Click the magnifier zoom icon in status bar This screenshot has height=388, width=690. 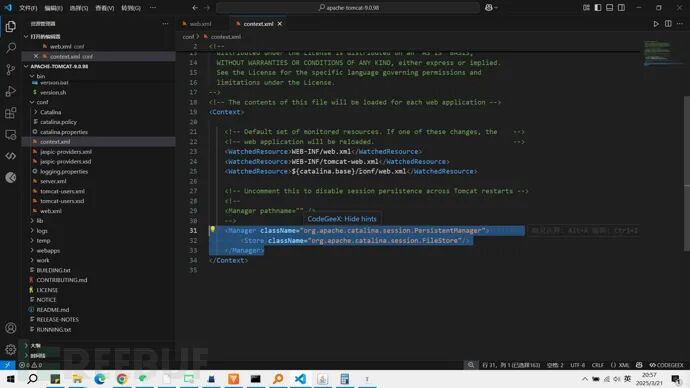tap(471, 365)
